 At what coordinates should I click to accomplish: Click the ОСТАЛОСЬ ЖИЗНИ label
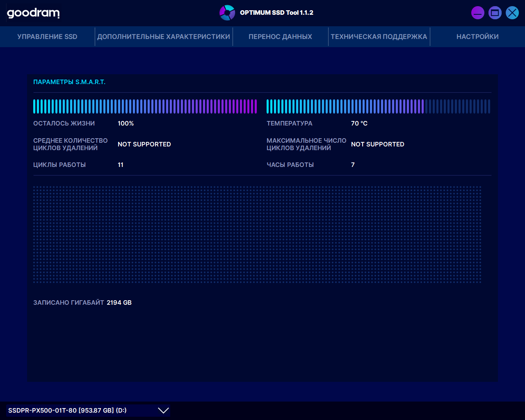[x=64, y=123]
